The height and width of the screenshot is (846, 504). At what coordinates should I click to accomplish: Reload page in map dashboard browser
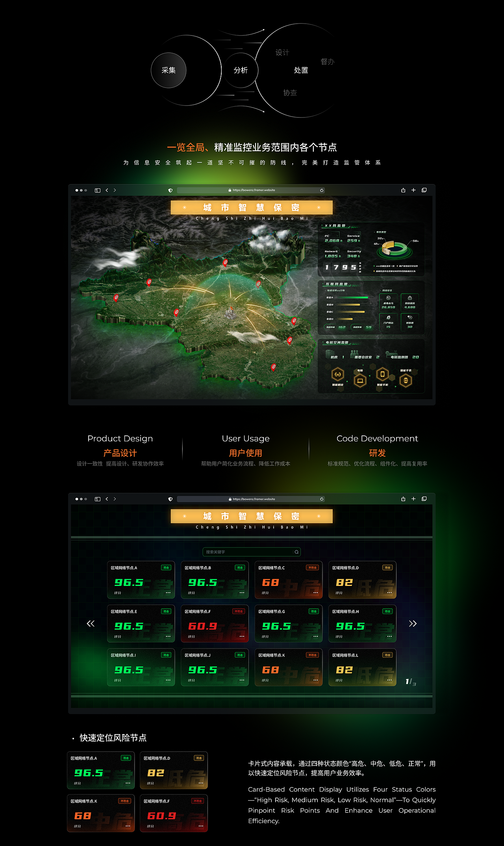click(322, 190)
